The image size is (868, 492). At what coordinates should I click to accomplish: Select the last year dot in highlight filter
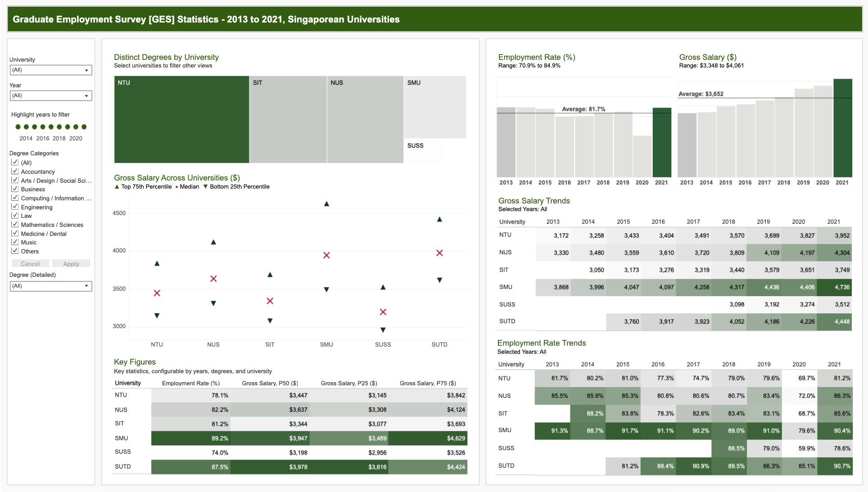(84, 127)
